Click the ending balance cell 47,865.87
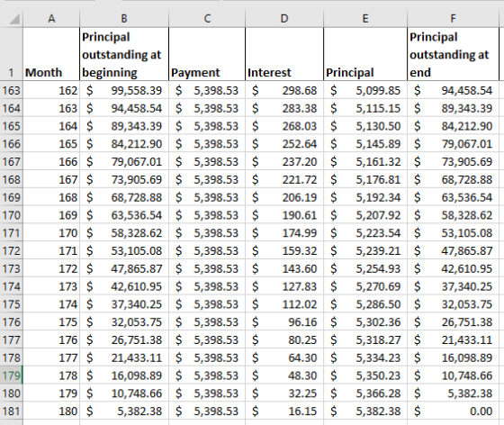The height and width of the screenshot is (425, 504). click(453, 250)
